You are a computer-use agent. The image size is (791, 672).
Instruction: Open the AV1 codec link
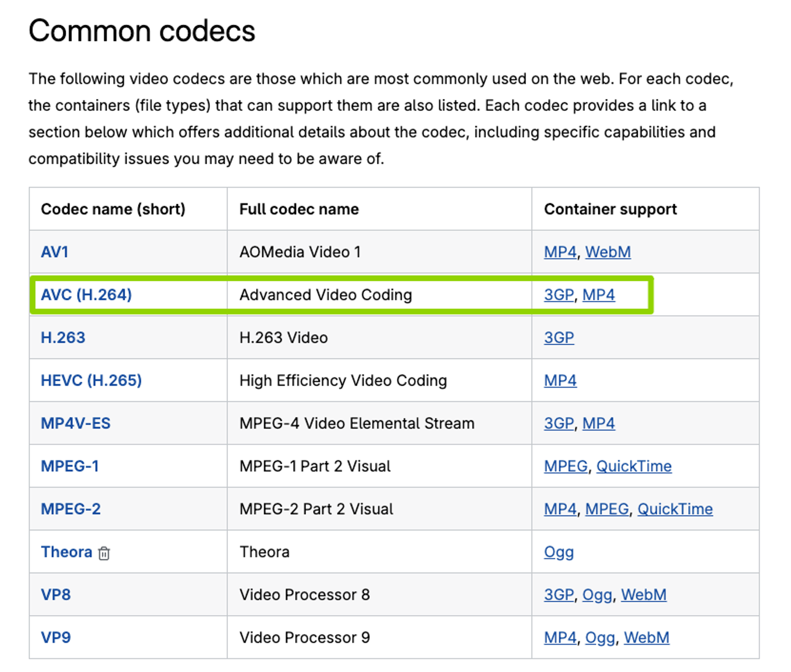coord(54,252)
